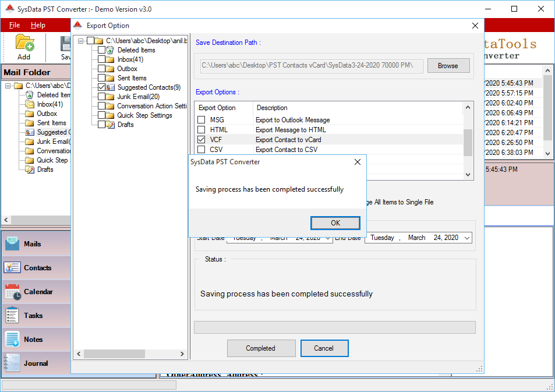
Task: Click Junk E-mail folder icon in Mail Folder tree
Action: pos(30,142)
